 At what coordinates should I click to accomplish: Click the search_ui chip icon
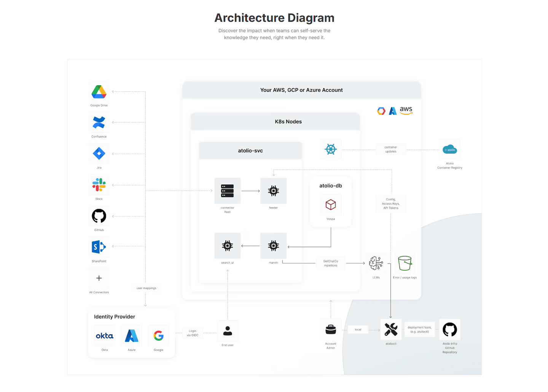[x=228, y=246]
